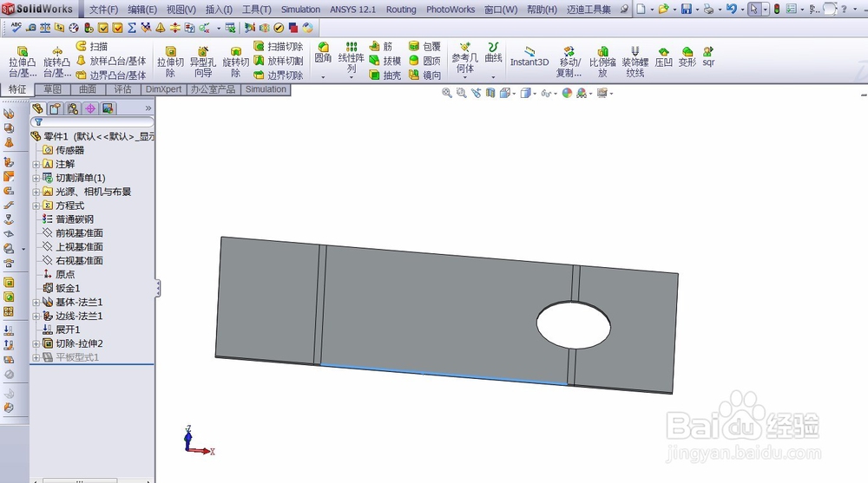Switch to the 曲面 tab
Viewport: 868px width, 483px height.
pyautogui.click(x=88, y=89)
